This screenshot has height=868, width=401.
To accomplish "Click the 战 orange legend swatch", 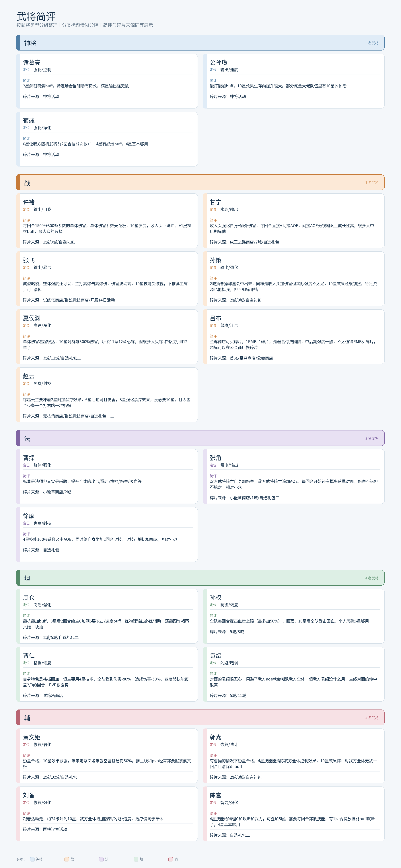I will tap(67, 859).
